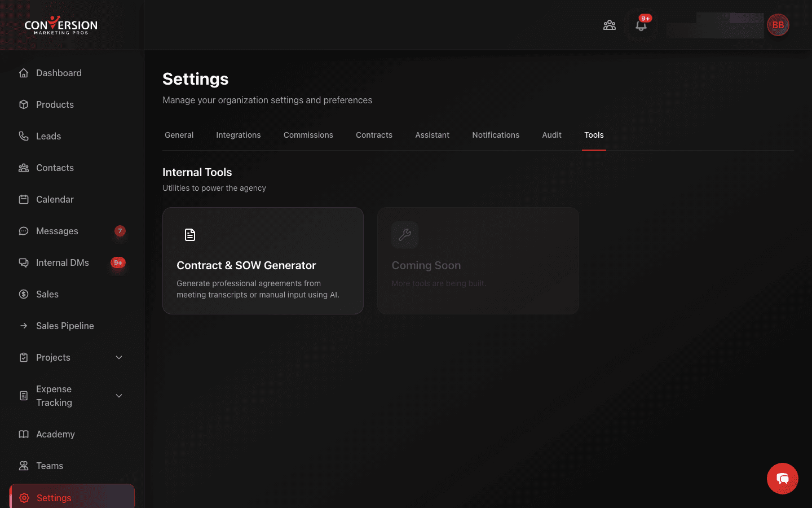This screenshot has height=508, width=812.
Task: Expand the Projects submenu
Action: click(118, 357)
